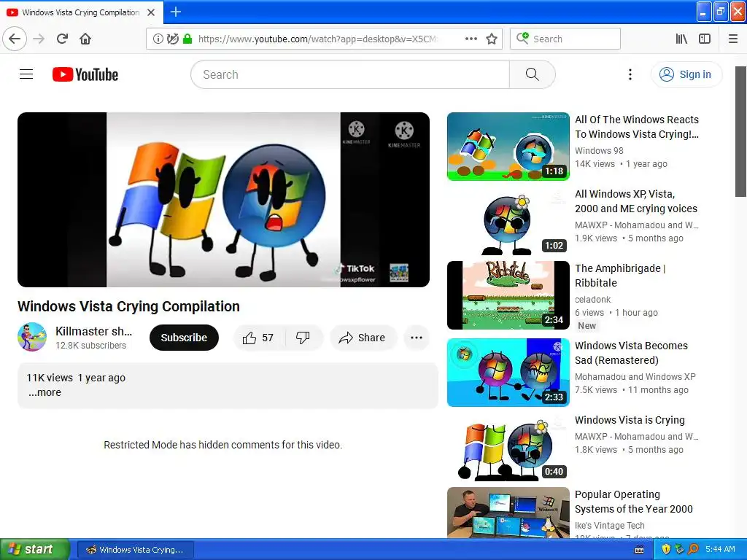Screen dimensions: 747x560
Task: Click the on-screen keyboard tray icon
Action: pyautogui.click(x=639, y=550)
